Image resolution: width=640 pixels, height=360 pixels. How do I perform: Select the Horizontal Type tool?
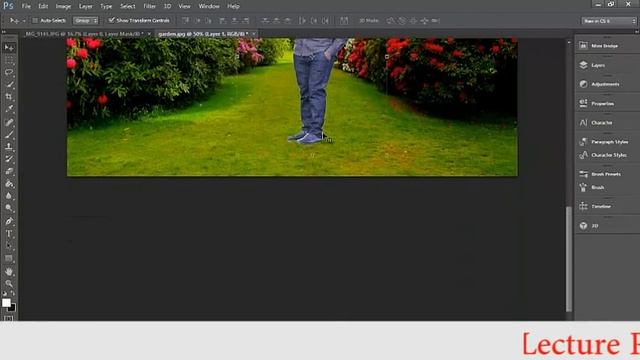[9, 234]
